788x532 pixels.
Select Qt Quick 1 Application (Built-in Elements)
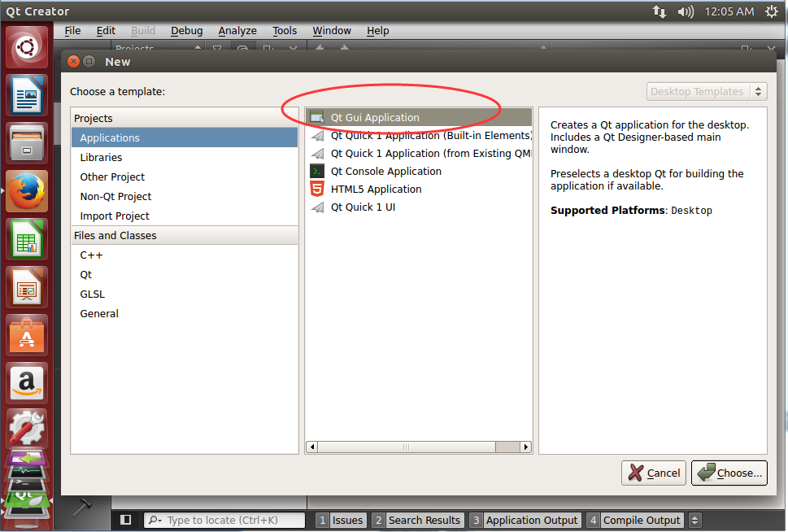419,136
